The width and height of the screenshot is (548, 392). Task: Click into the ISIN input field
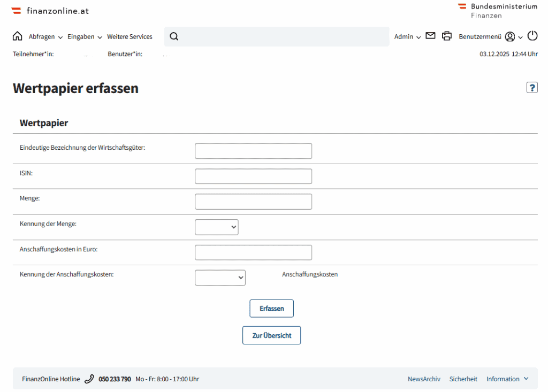[x=253, y=176]
